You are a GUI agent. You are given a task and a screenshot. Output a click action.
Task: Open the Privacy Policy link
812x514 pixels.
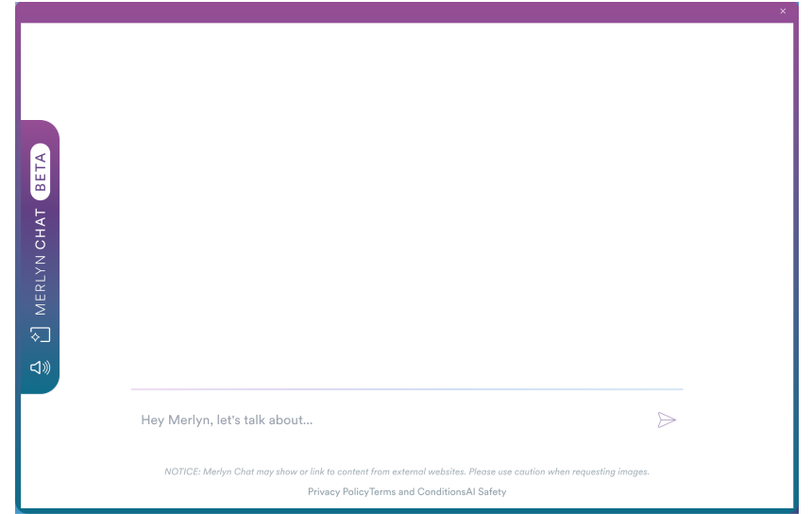(x=338, y=491)
